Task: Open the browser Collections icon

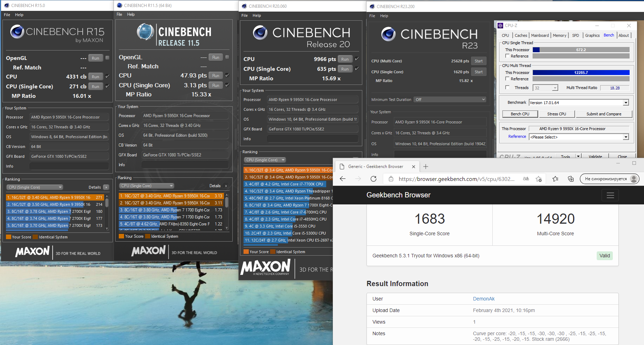Action: tap(571, 179)
